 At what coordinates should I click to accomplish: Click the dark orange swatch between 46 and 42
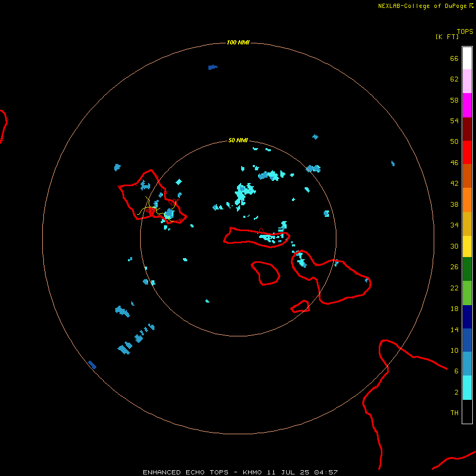point(467,176)
